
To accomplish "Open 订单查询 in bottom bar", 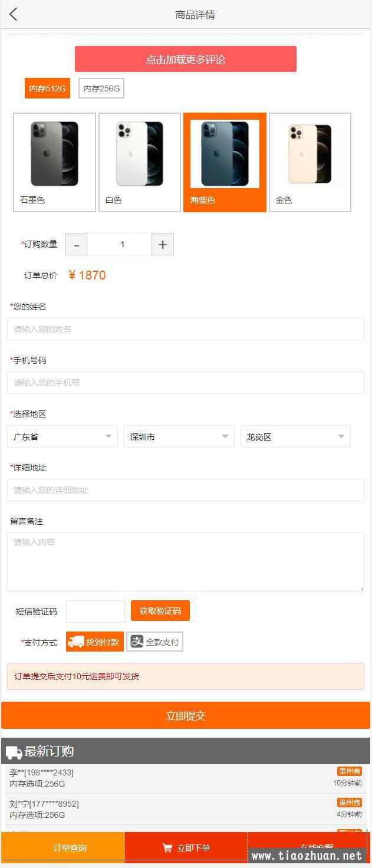I will tap(70, 848).
